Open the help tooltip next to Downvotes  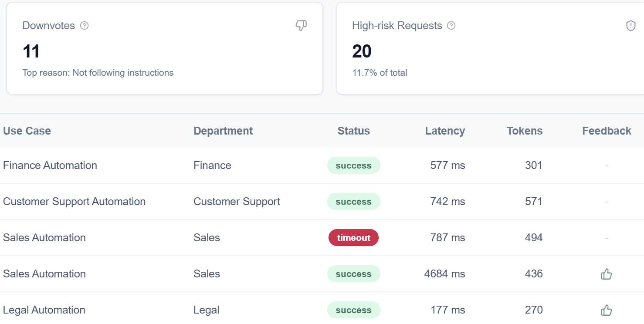point(85,26)
